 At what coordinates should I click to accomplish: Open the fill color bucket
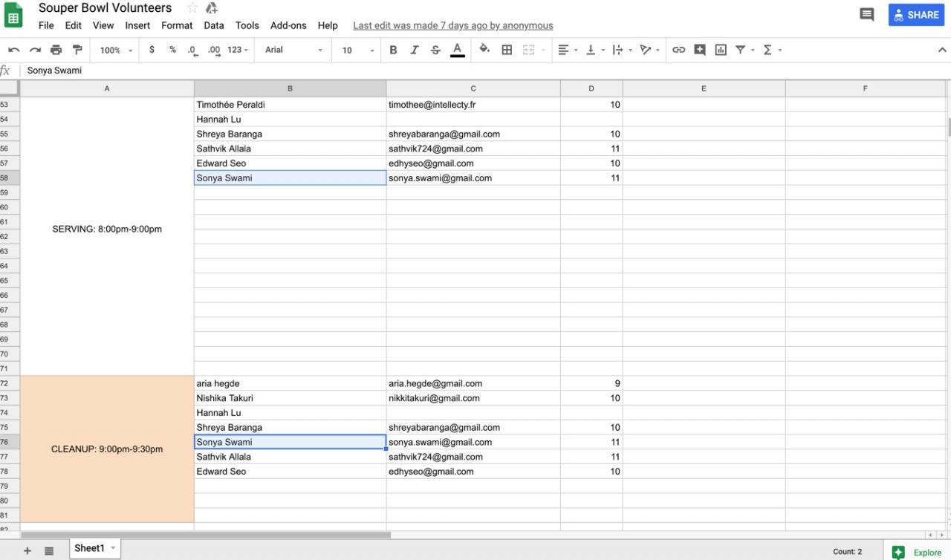[x=484, y=50]
